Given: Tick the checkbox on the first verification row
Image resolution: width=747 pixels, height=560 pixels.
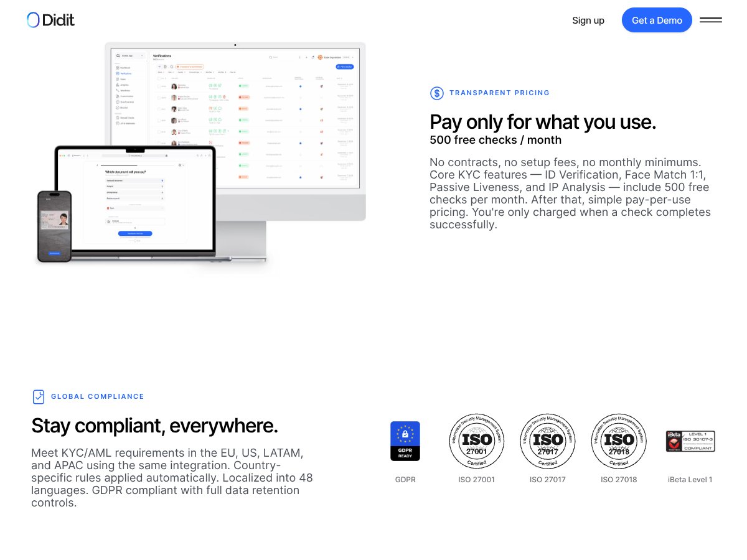Looking at the screenshot, I should pos(158,85).
